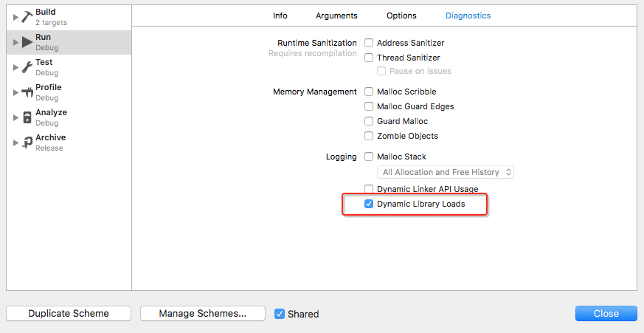Screen dimensions: 644x333
Task: Click the Analyze icon in sidebar
Action: click(x=27, y=117)
